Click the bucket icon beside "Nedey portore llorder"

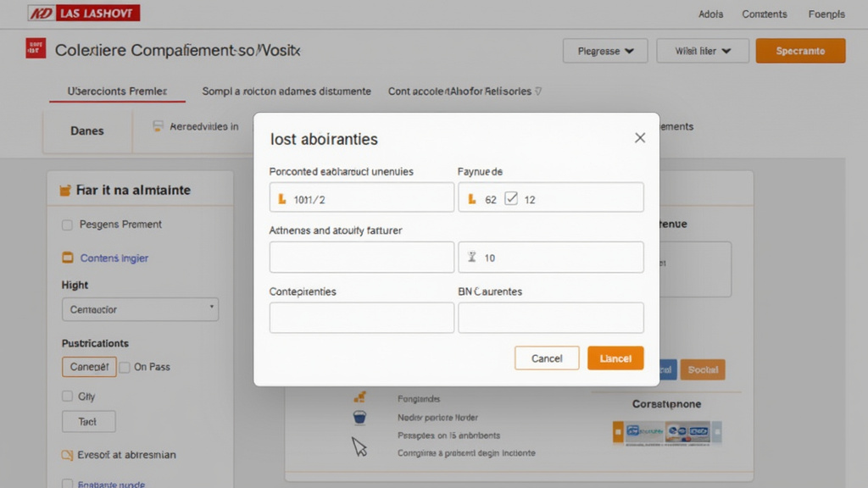pos(359,416)
